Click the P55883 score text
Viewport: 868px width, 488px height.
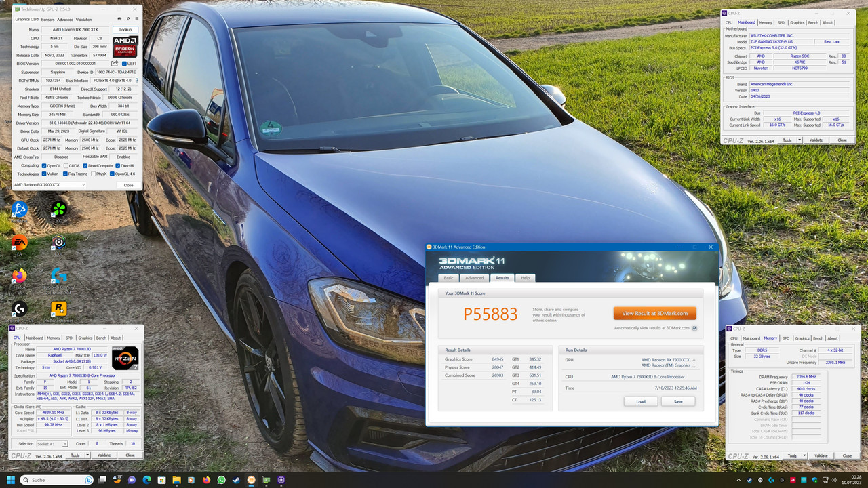490,314
